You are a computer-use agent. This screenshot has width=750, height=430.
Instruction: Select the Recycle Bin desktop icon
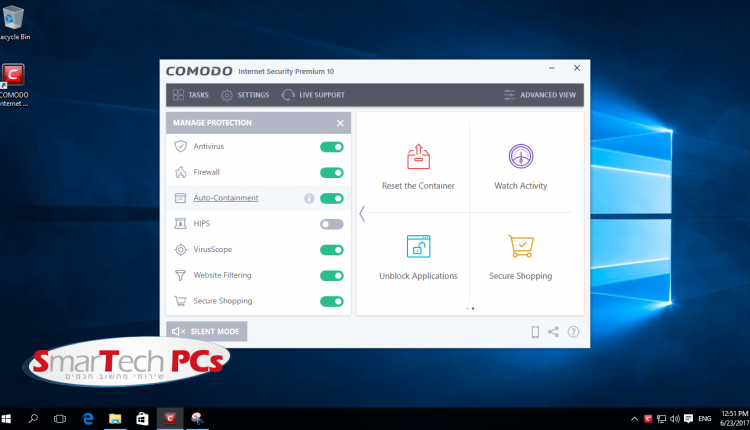[14, 22]
